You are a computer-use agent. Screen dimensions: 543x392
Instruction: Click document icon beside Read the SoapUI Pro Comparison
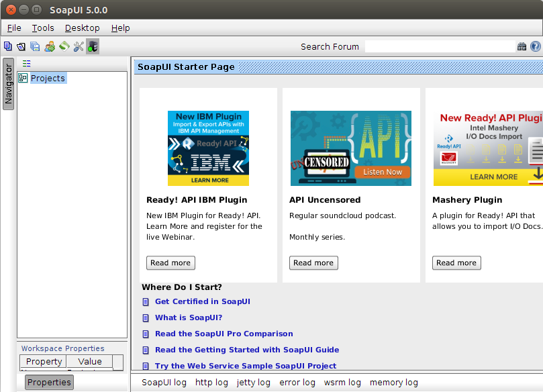[x=146, y=334]
